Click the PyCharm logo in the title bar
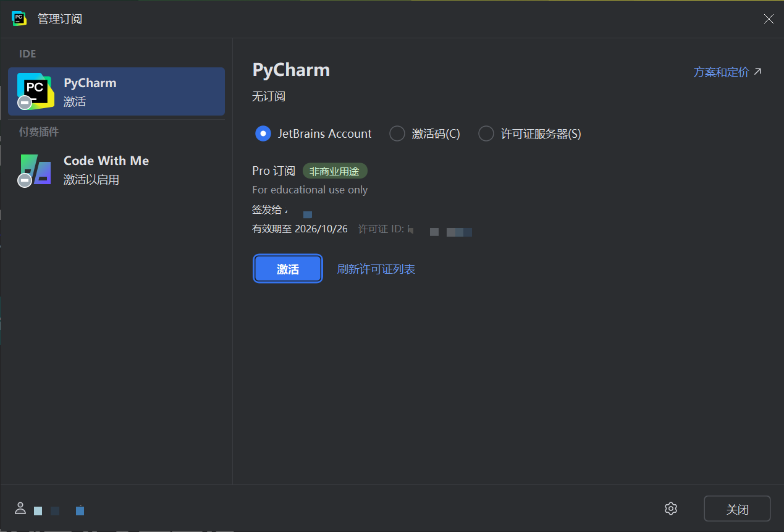 pos(19,19)
